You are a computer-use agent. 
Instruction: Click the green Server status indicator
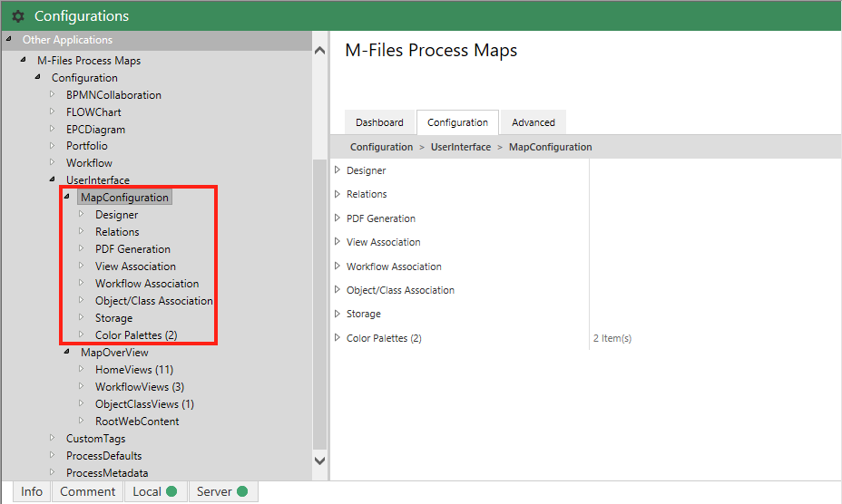(x=242, y=491)
